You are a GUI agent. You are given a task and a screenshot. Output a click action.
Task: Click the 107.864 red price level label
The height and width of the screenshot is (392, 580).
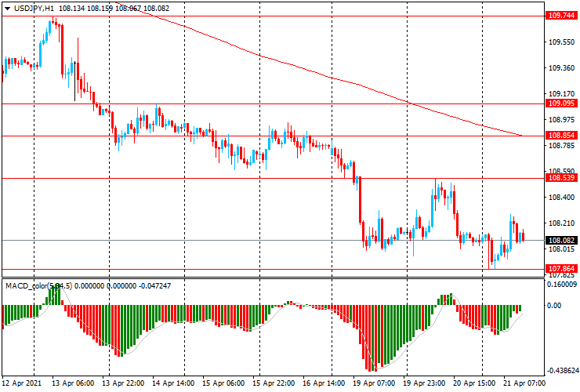click(561, 269)
